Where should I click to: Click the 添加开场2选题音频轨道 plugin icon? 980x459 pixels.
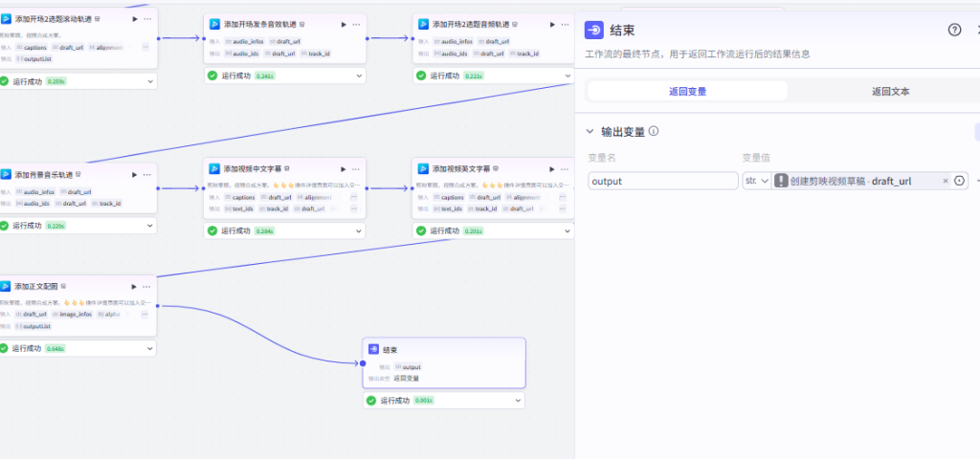[423, 24]
